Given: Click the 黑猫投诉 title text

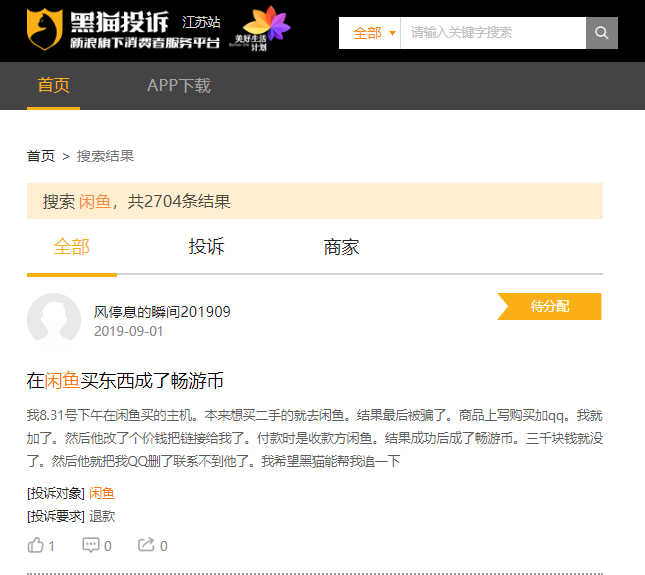Looking at the screenshot, I should click(119, 22).
